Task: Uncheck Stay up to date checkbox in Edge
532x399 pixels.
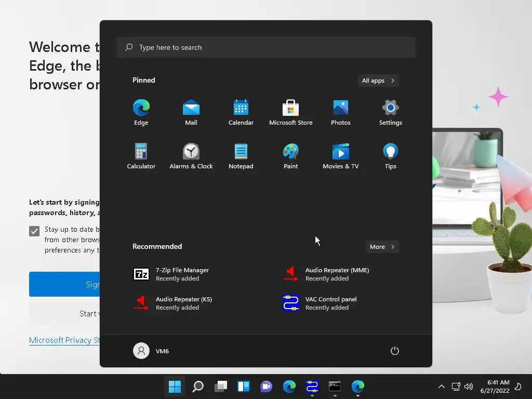Action: coord(34,231)
